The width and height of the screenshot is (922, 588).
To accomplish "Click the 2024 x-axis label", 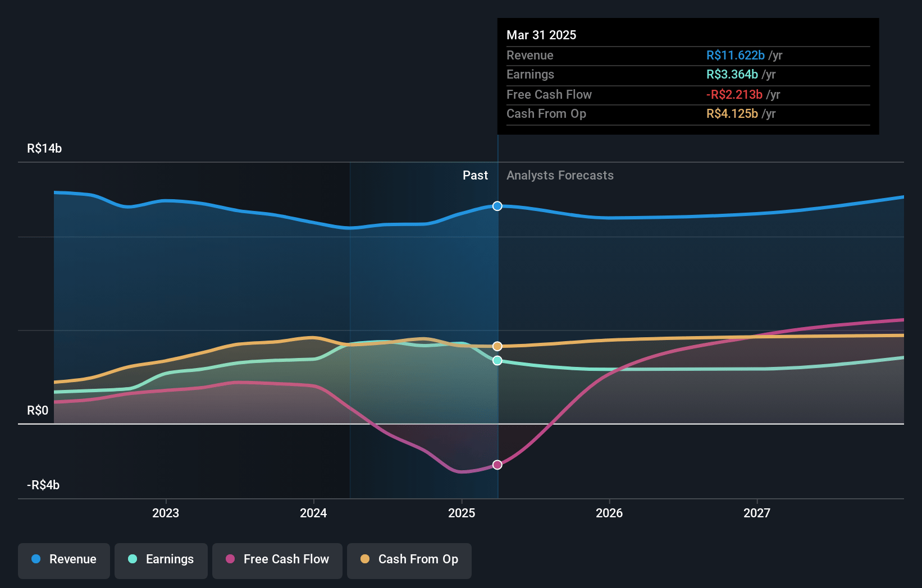I will [313, 513].
